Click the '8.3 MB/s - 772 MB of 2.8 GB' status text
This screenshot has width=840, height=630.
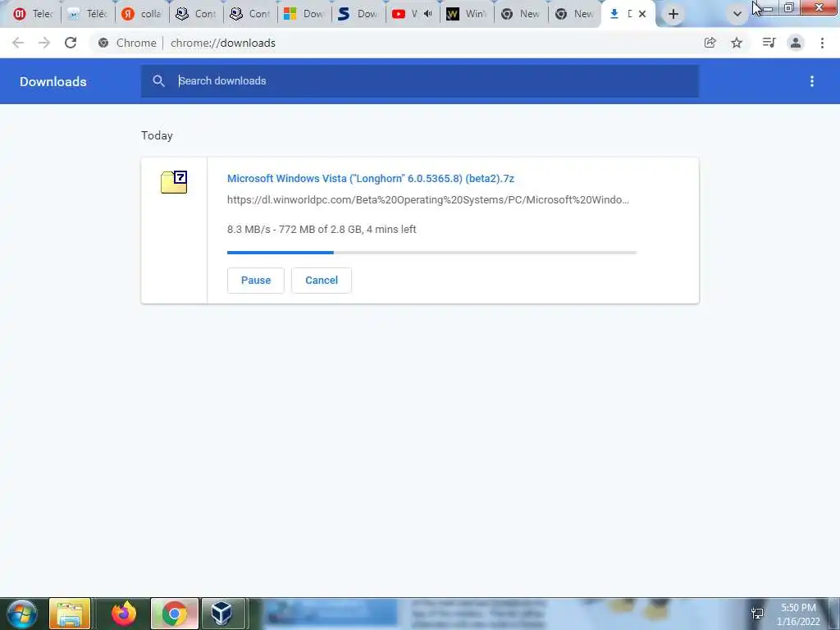point(322,230)
